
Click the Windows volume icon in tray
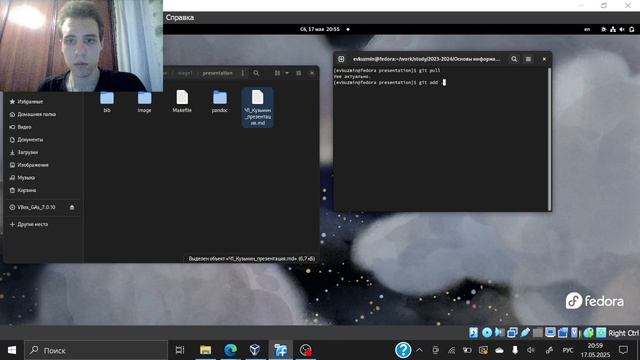coord(531,350)
